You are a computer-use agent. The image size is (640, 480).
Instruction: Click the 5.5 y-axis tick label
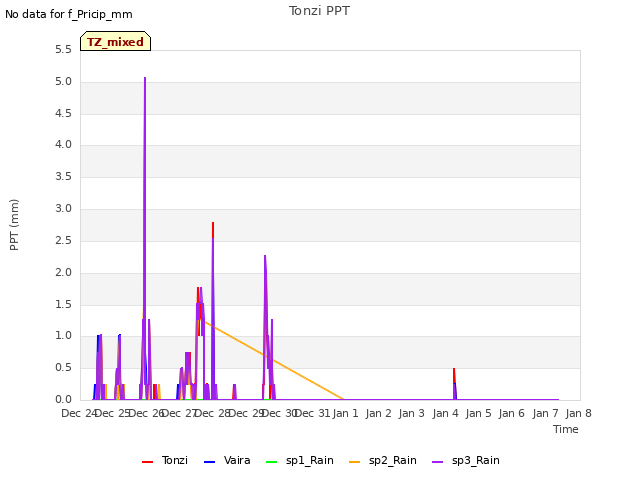(63, 50)
